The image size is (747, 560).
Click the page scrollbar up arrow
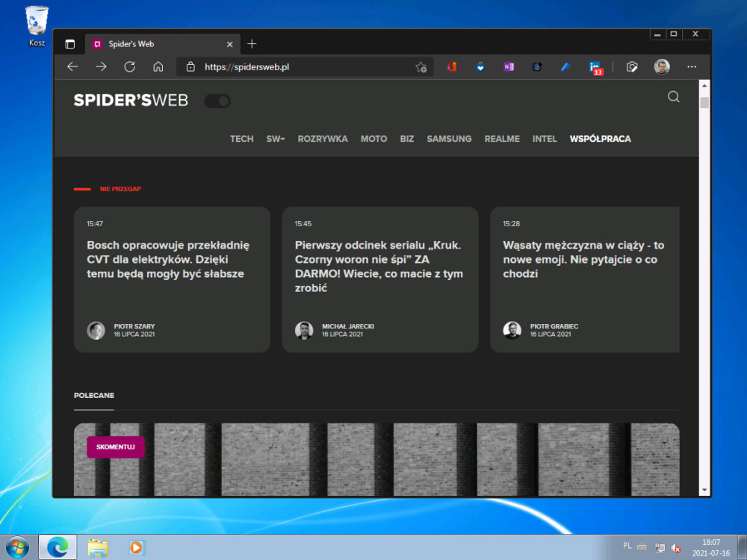[x=704, y=86]
